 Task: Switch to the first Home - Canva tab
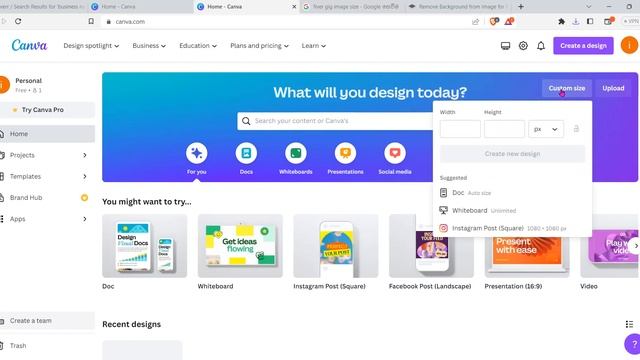click(x=141, y=7)
